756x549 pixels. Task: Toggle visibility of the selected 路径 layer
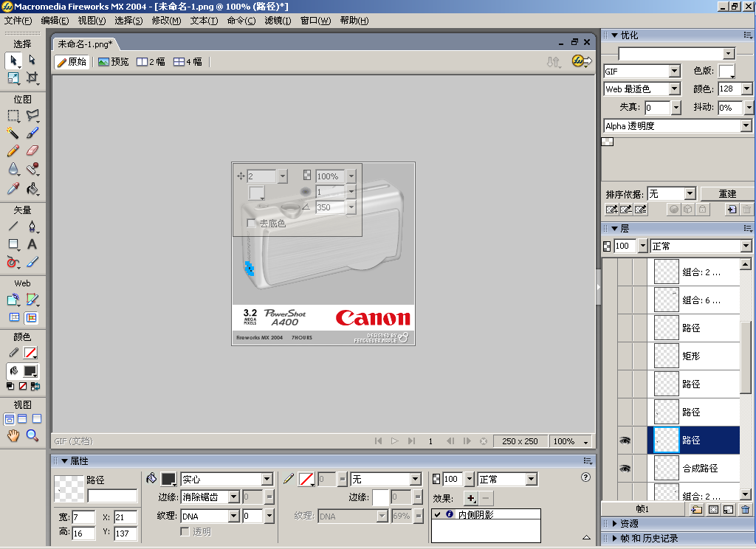[625, 440]
